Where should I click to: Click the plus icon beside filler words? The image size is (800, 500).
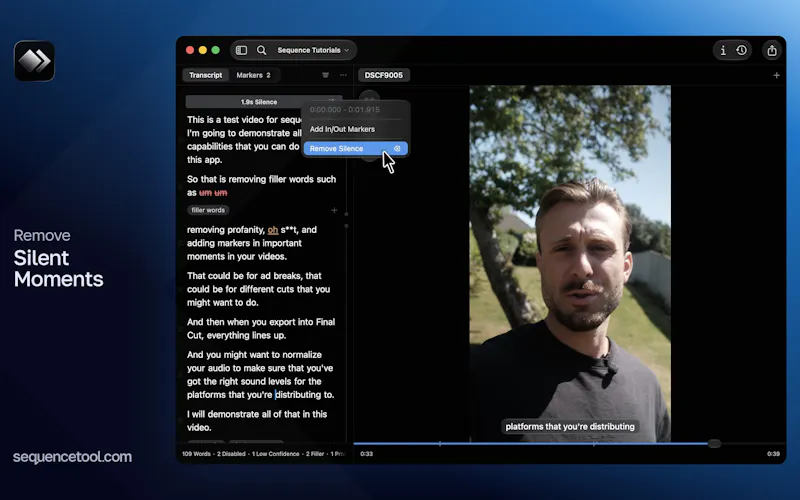click(334, 210)
